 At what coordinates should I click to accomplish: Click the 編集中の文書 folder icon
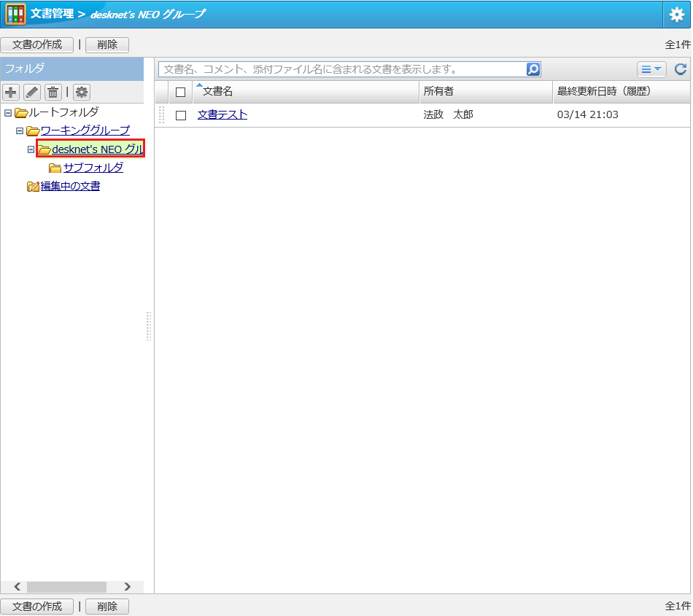click(x=33, y=187)
